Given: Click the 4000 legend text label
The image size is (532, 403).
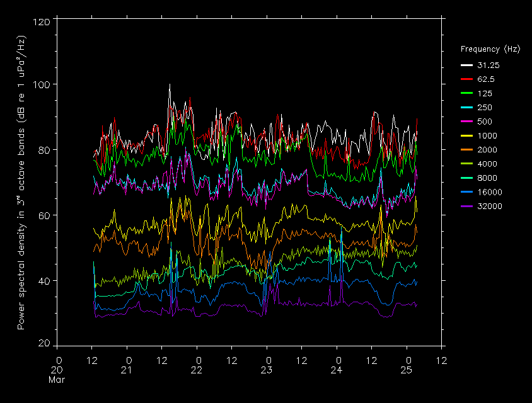Looking at the screenshot, I should [x=490, y=164].
